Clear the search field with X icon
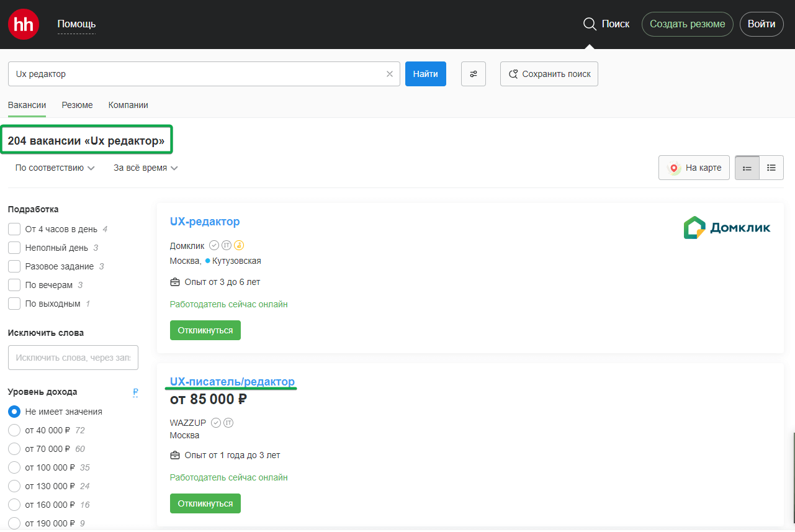 point(390,74)
